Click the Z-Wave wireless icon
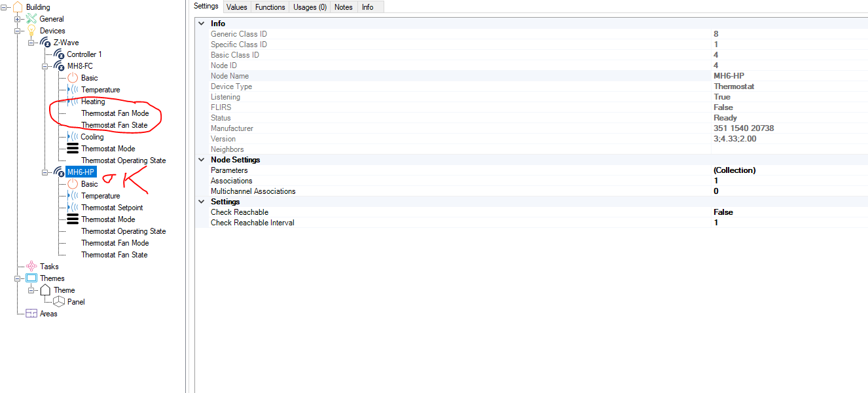This screenshot has height=393, width=868. 45,43
